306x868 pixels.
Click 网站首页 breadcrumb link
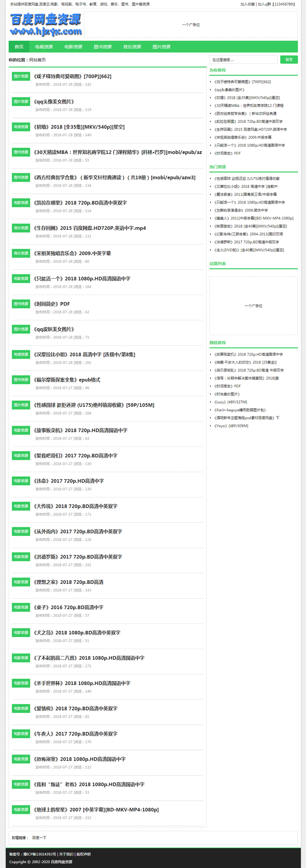coord(38,60)
